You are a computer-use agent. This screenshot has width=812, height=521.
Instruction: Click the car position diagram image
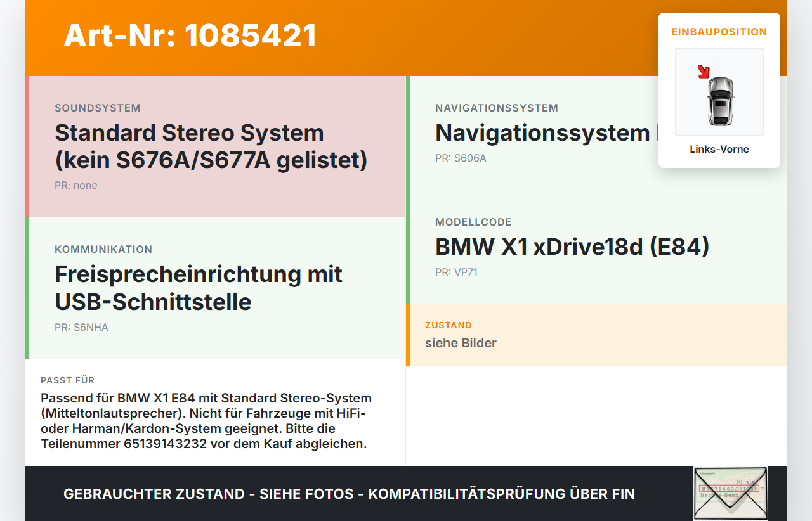719,92
